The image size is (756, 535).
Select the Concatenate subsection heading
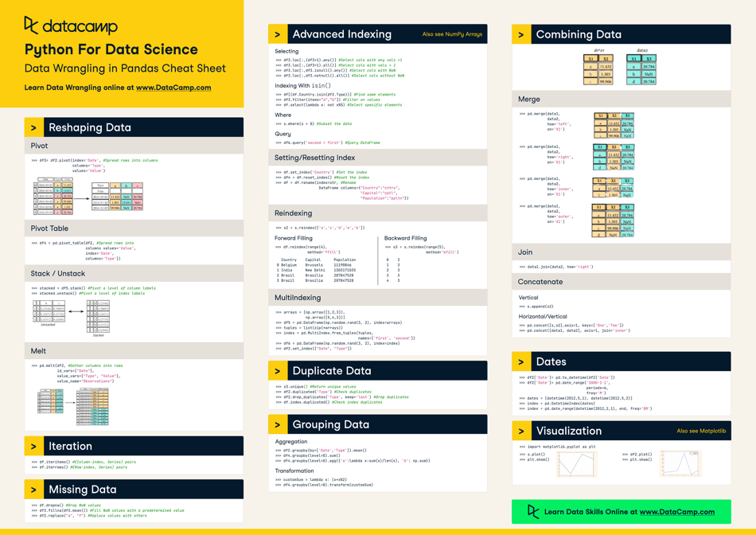540,282
